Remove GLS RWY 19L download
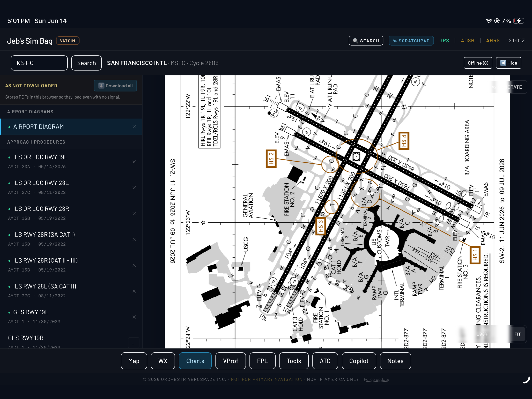The width and height of the screenshot is (532, 399). coord(134,317)
